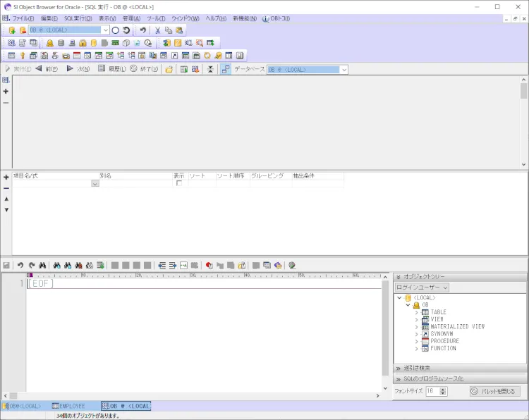The image size is (529, 420).
Task: Click the increase indent icon in editor toolbar
Action: point(173,266)
